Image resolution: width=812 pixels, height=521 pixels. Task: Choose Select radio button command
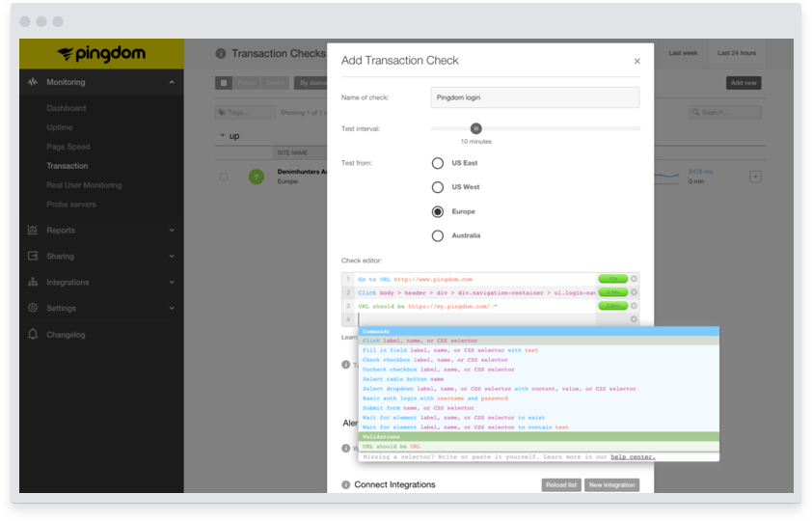coord(538,379)
